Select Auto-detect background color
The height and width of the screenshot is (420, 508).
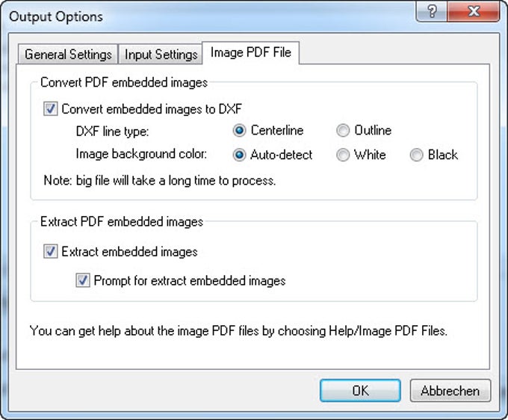pos(240,155)
